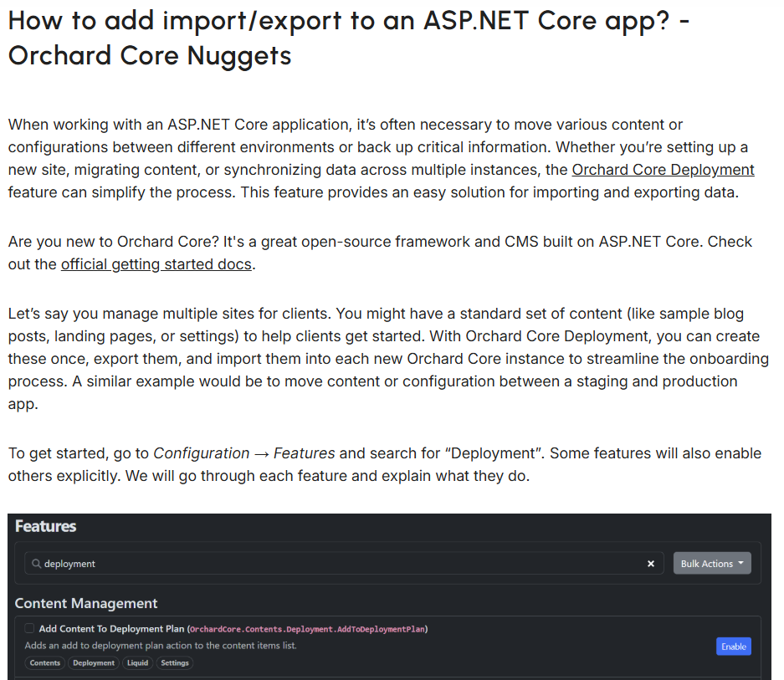Click the Add Content To Deployment Plan title

(x=111, y=629)
